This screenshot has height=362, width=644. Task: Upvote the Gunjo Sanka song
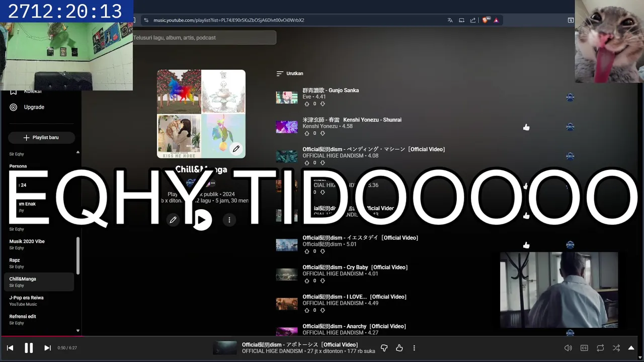pos(307,104)
